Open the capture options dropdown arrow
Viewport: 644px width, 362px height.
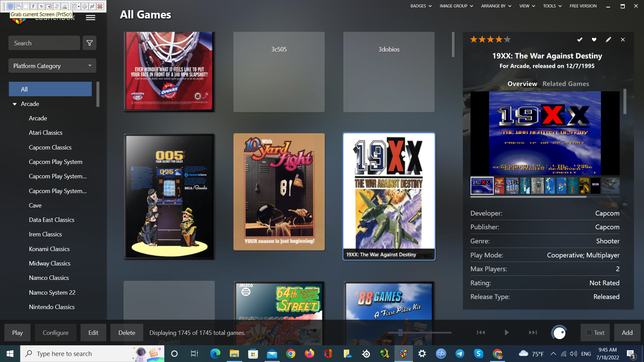(78, 6)
